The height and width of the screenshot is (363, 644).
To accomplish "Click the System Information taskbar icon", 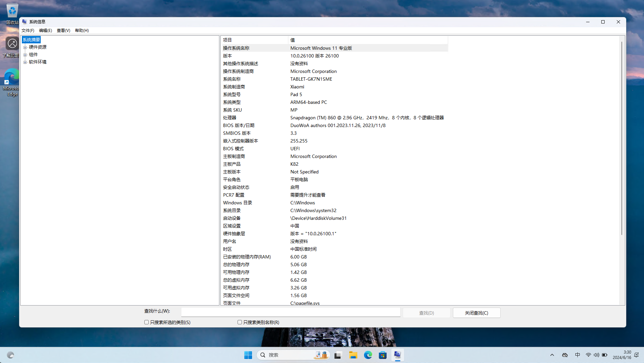I will tap(397, 355).
